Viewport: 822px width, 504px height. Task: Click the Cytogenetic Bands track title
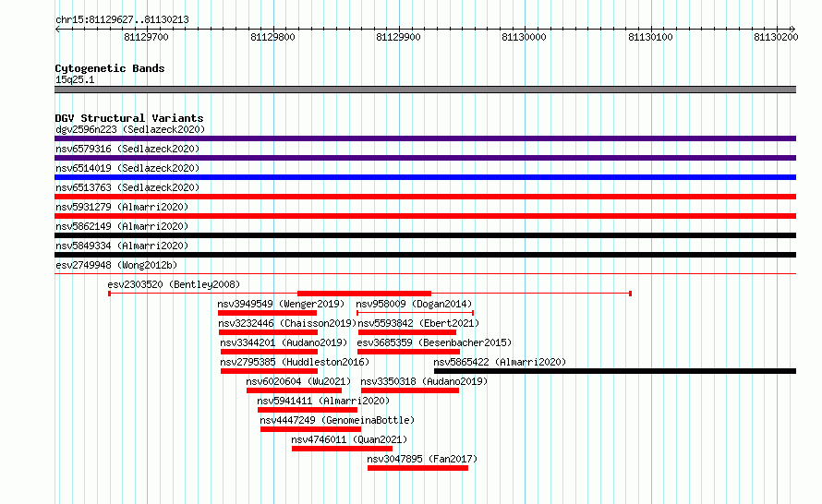click(x=110, y=68)
